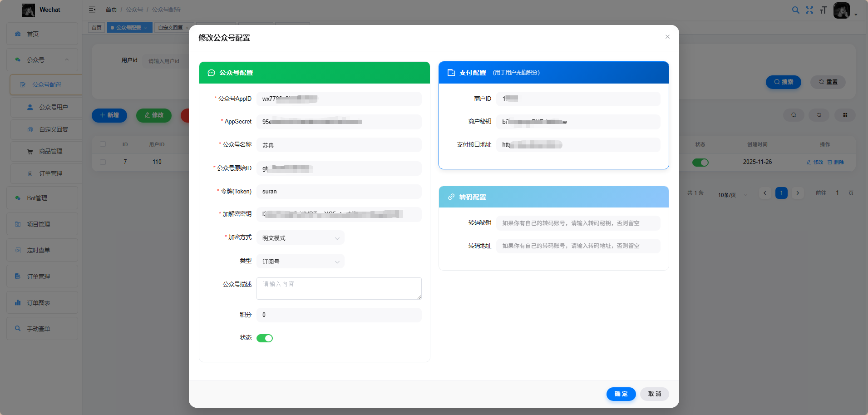Open 公众号用户 in the sidebar menu
Image resolution: width=868 pixels, height=415 pixels.
(53, 107)
